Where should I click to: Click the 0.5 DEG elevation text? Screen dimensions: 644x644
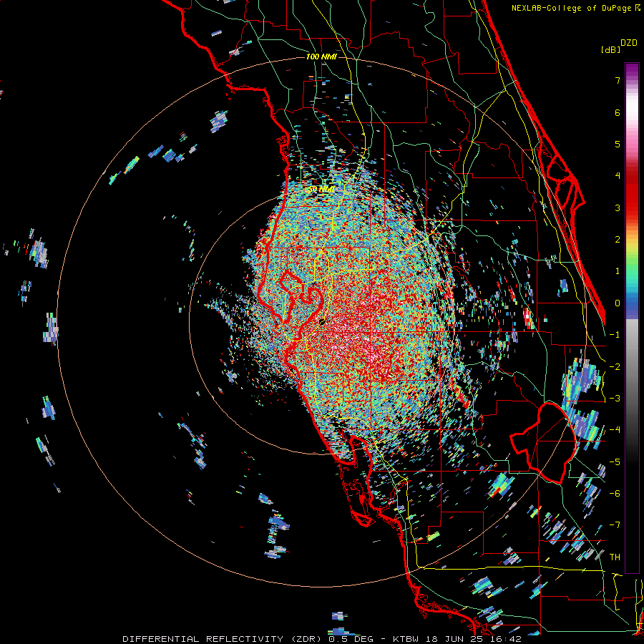click(351, 639)
